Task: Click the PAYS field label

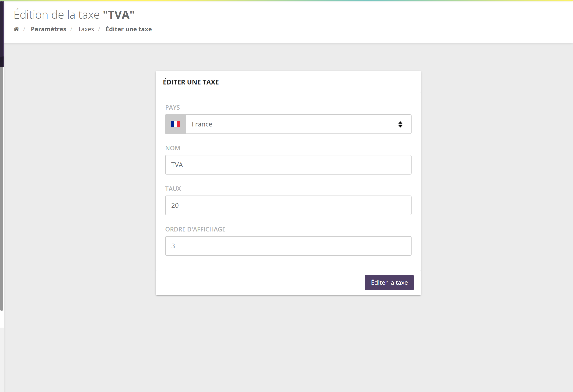Action: 173,108
